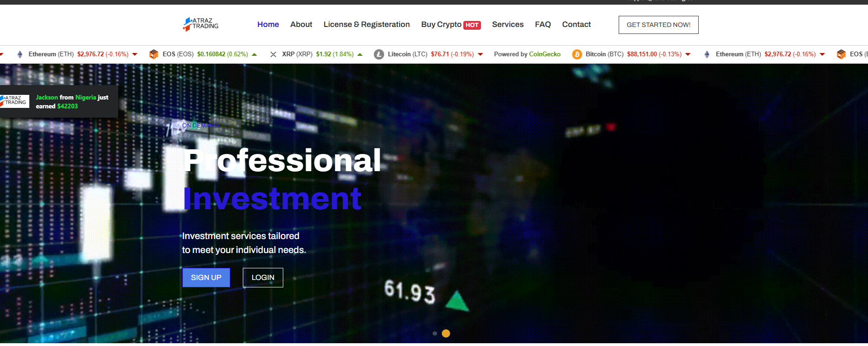Screen dimensions: 868x346
Task: Click the Litecoin coin icon in ticker
Action: 379,54
